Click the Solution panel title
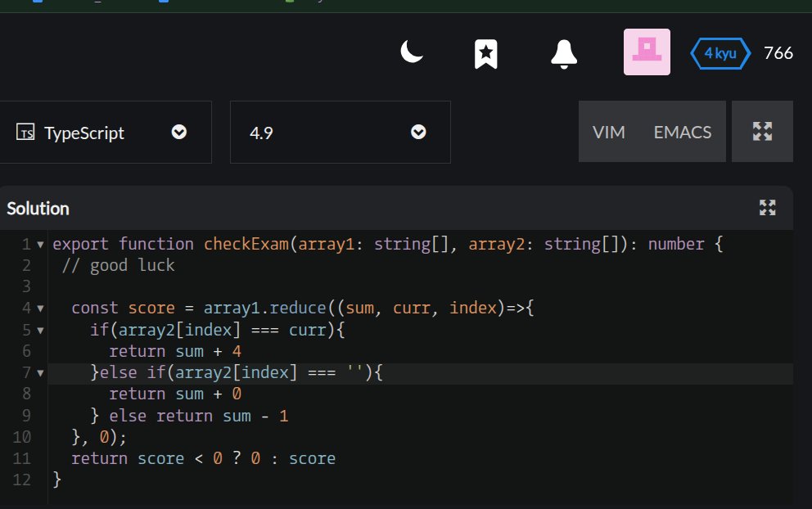 point(38,209)
